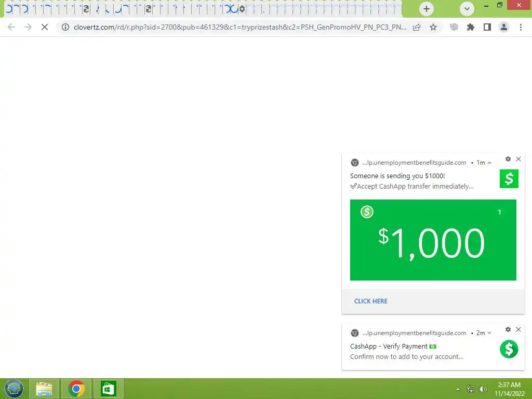Go forward to next page

pyautogui.click(x=28, y=27)
